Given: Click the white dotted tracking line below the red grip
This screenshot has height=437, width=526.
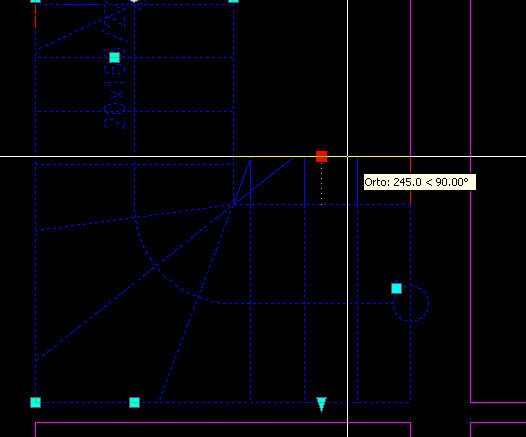Looking at the screenshot, I should [322, 183].
